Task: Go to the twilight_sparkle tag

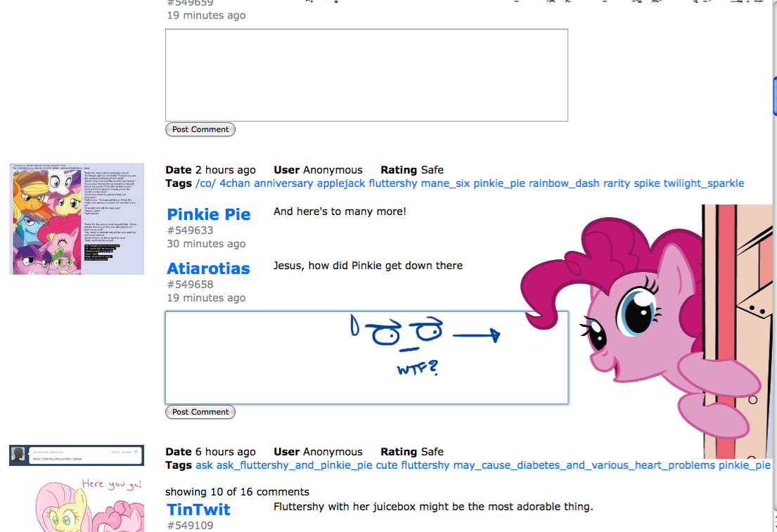Action: click(x=704, y=183)
